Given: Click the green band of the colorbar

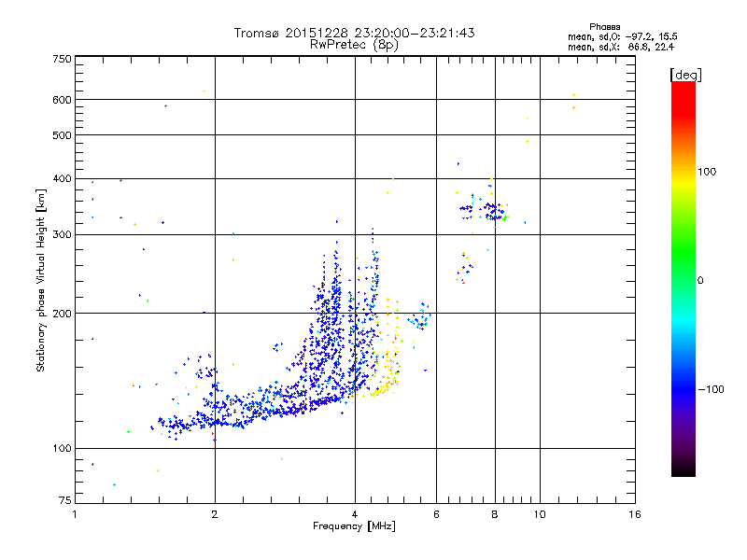Looking at the screenshot, I should click(684, 252).
